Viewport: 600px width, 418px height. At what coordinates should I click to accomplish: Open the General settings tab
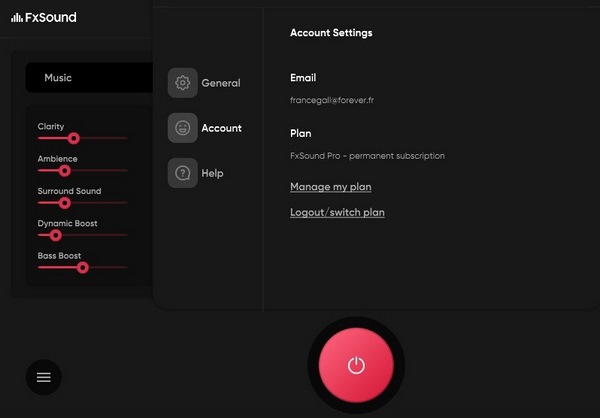pyautogui.click(x=204, y=83)
